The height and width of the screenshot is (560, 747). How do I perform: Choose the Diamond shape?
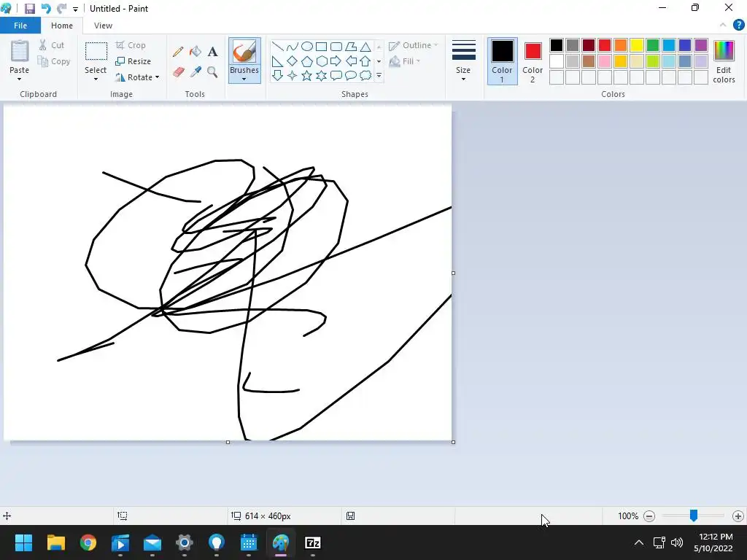tap(292, 61)
